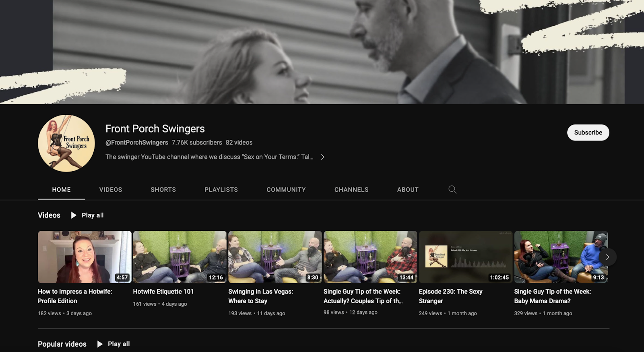Image resolution: width=644 pixels, height=352 pixels.
Task: Open Episode 230 audio thumbnail
Action: point(466,257)
